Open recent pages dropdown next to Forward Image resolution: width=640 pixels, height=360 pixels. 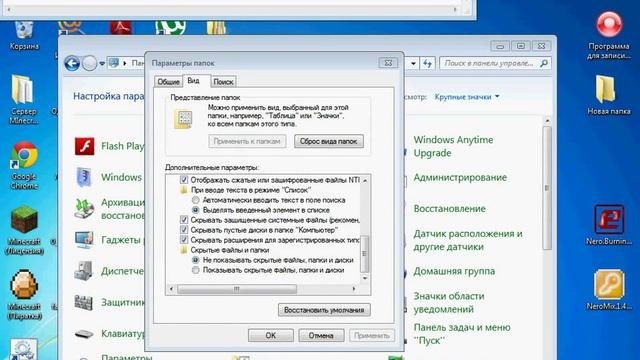tap(102, 63)
